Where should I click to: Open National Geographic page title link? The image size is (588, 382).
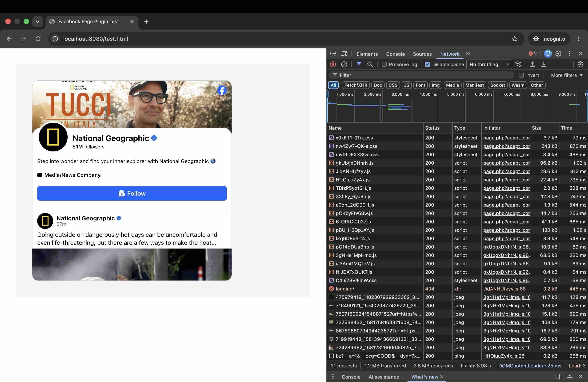(111, 138)
